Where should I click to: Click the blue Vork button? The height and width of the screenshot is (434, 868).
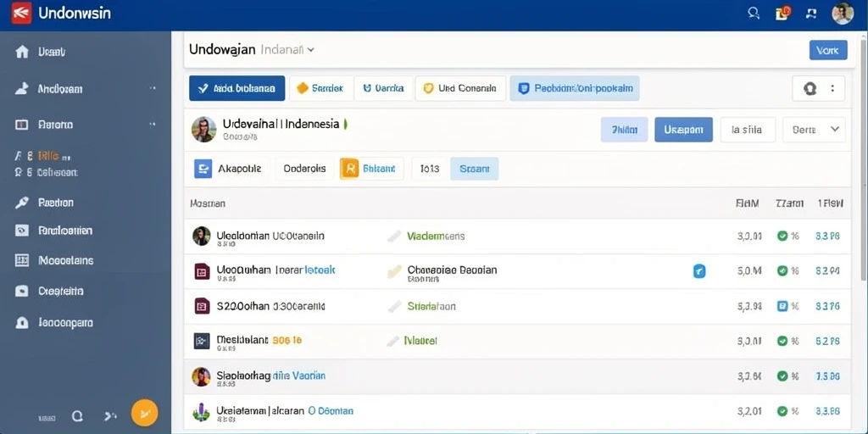[x=828, y=50]
